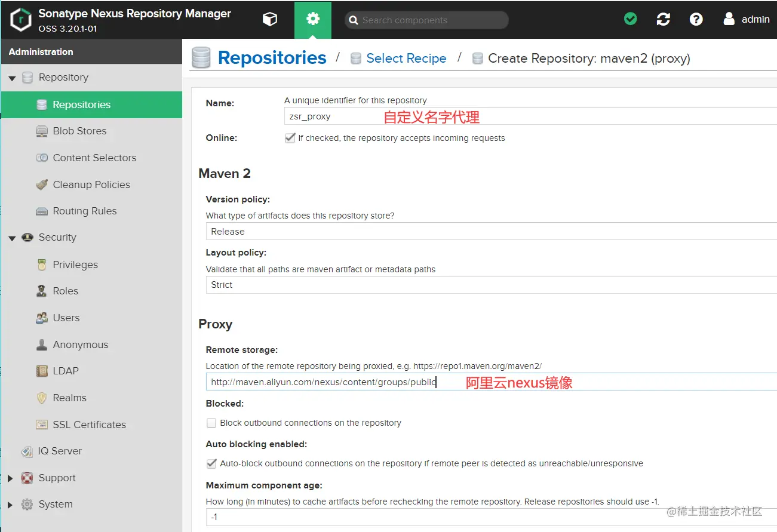Click the magnifier icon in search box

pos(354,20)
